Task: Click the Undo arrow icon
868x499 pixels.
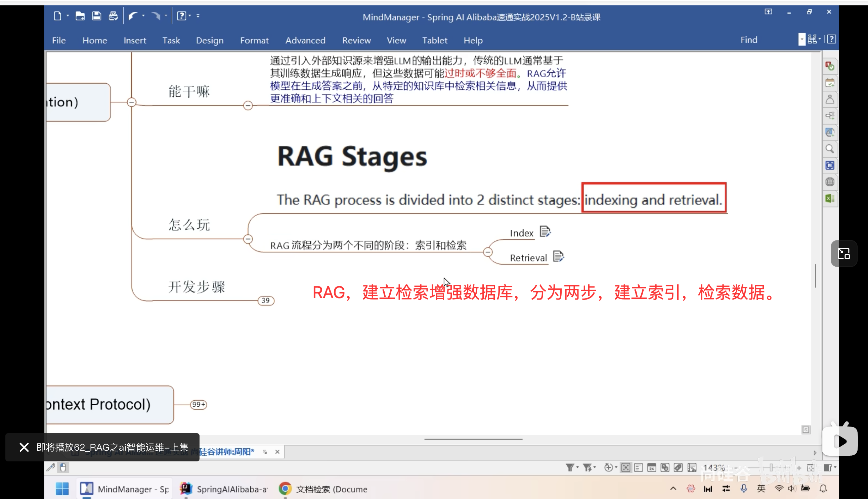Action: (133, 15)
